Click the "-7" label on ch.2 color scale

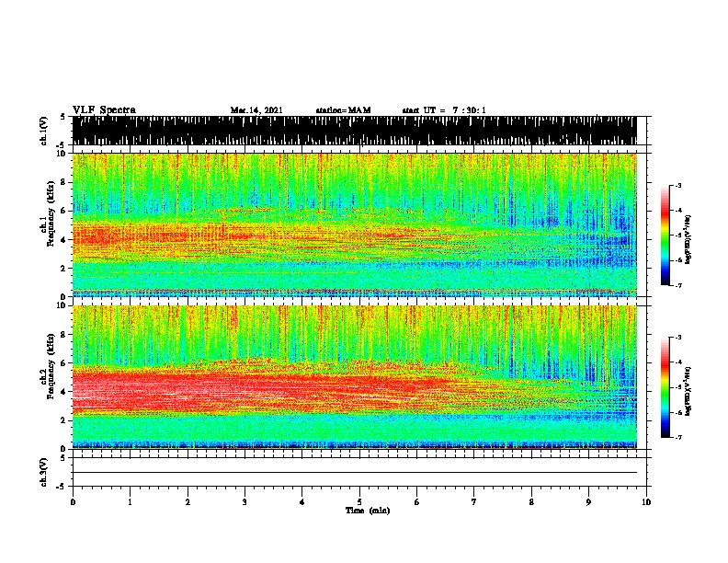[678, 438]
